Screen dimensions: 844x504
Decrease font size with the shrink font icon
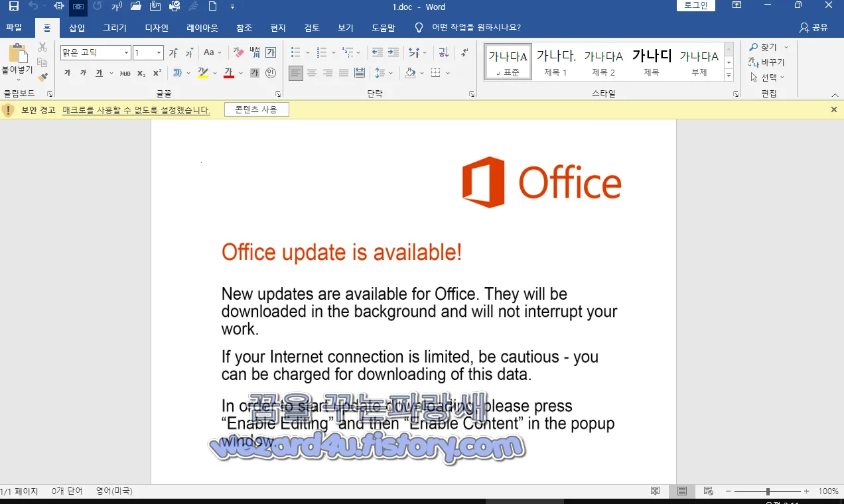coord(189,52)
